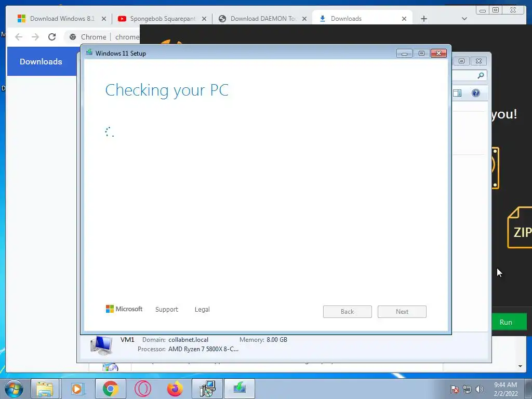Open the network status tray icon
Image resolution: width=532 pixels, height=399 pixels.
pyautogui.click(x=467, y=389)
